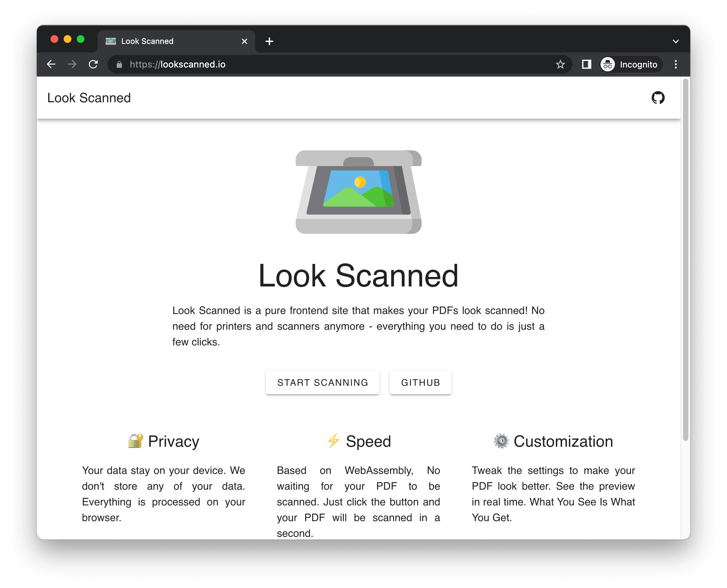
Task: Select the Look Scanned browser tab
Action: tap(169, 41)
